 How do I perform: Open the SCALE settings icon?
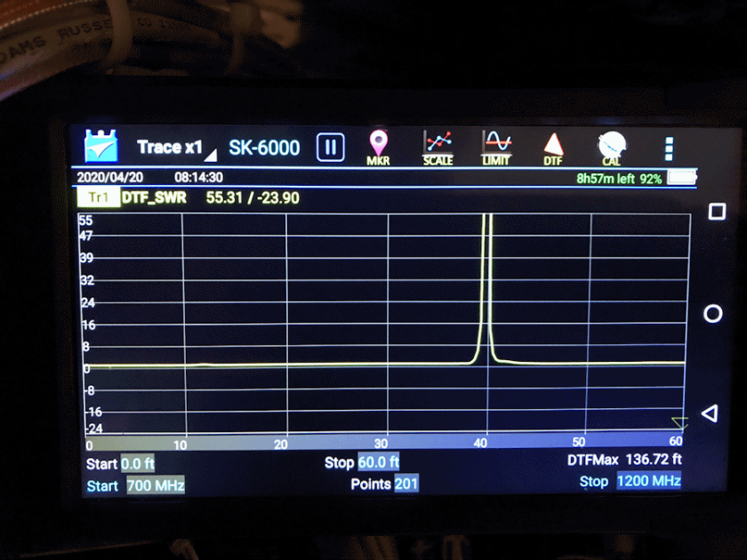(437, 148)
